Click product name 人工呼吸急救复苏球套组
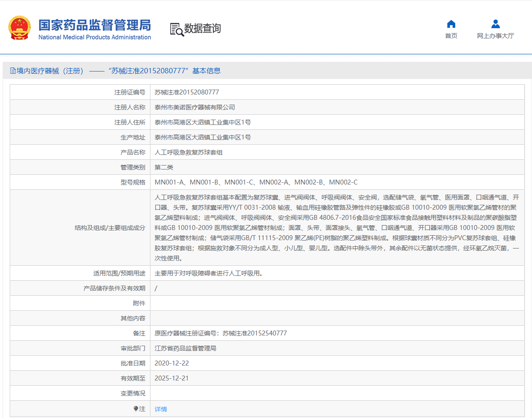Image resolution: width=532 pixels, height=418 pixels. coord(189,152)
